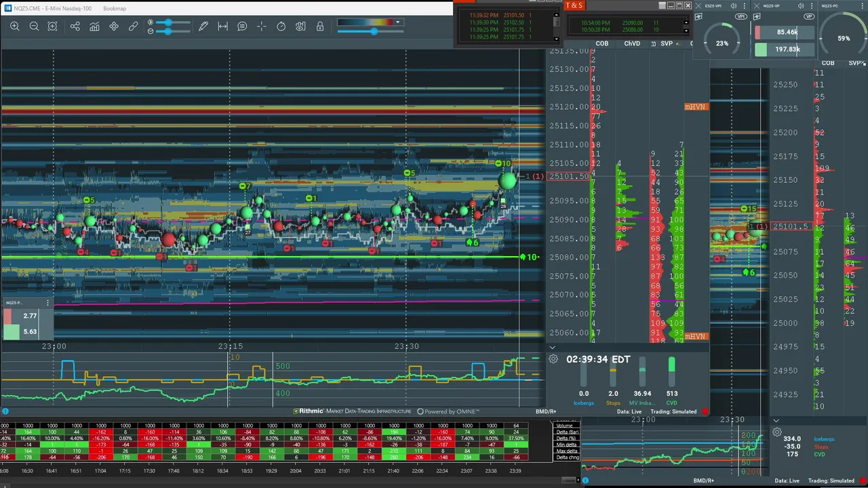The width and height of the screenshot is (868, 488).
Task: Close the ESZ5-VPI widget
Action: click(x=698, y=6)
